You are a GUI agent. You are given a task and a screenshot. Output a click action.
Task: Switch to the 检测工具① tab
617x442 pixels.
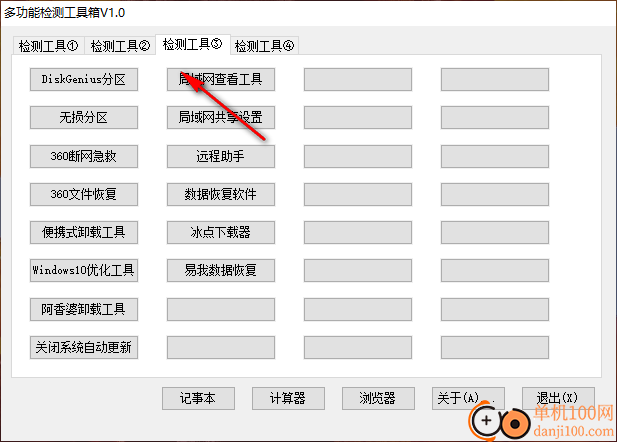click(x=48, y=46)
